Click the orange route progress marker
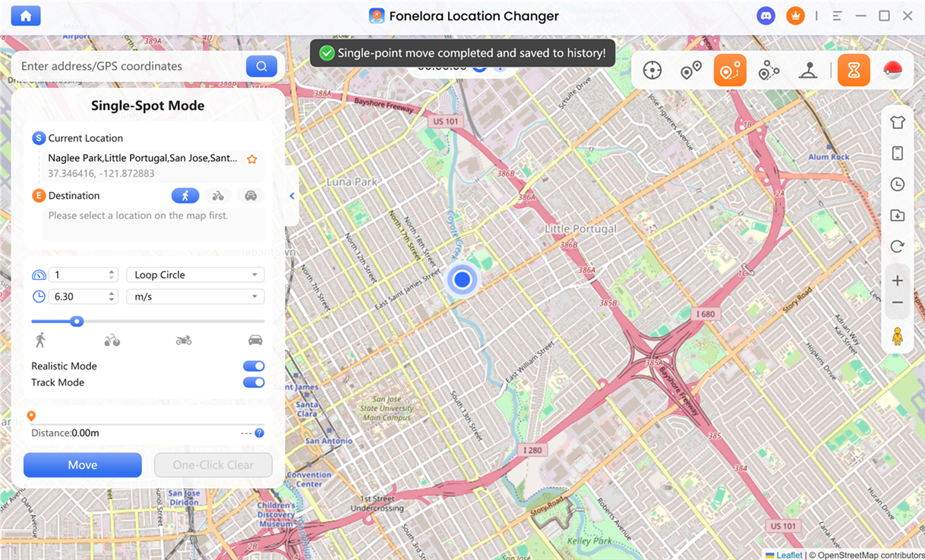 [x=31, y=416]
